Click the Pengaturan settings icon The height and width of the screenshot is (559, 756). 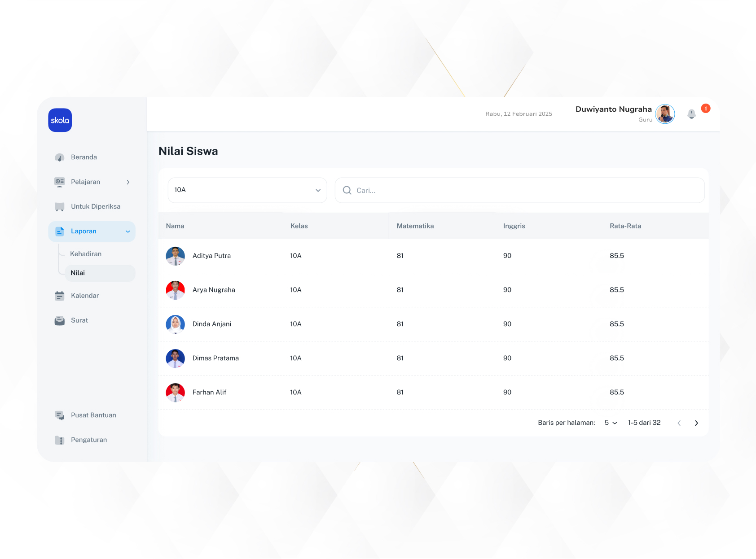tap(59, 440)
